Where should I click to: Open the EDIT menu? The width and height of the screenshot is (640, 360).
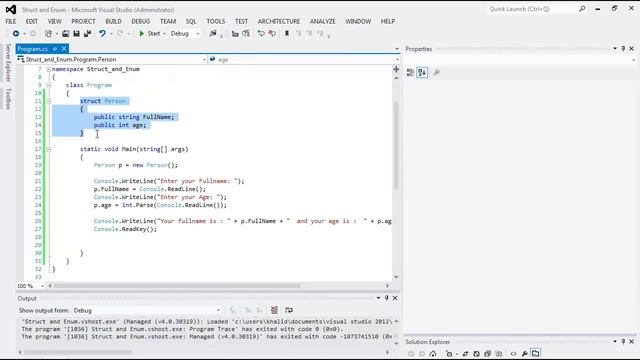coord(32,21)
